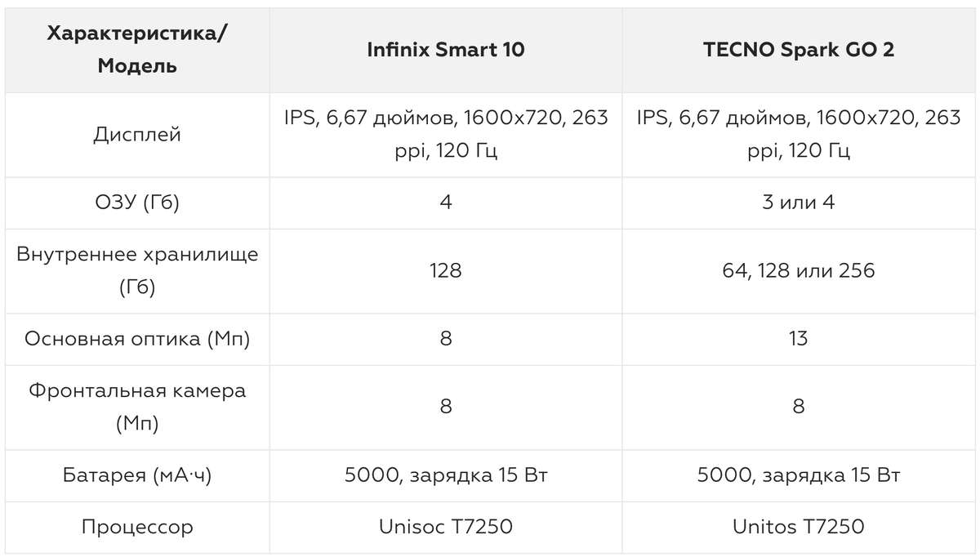This screenshot has width=980, height=557.
Task: Click the Infinix RAM value 4
Action: 446,203
